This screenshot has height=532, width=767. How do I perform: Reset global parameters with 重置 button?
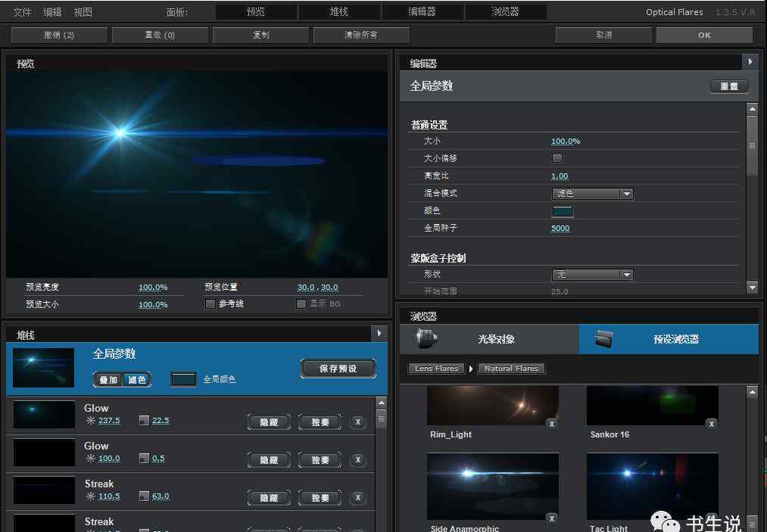(729, 86)
